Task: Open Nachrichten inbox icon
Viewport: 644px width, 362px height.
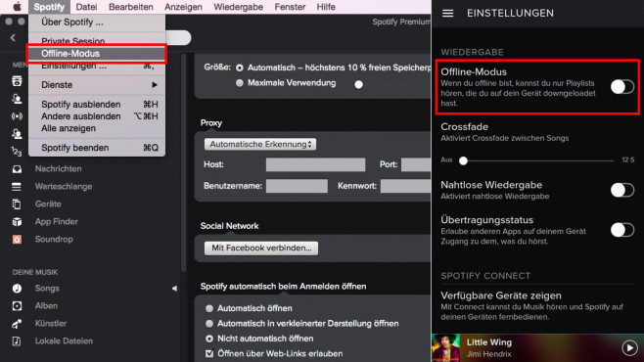Action: point(17,169)
